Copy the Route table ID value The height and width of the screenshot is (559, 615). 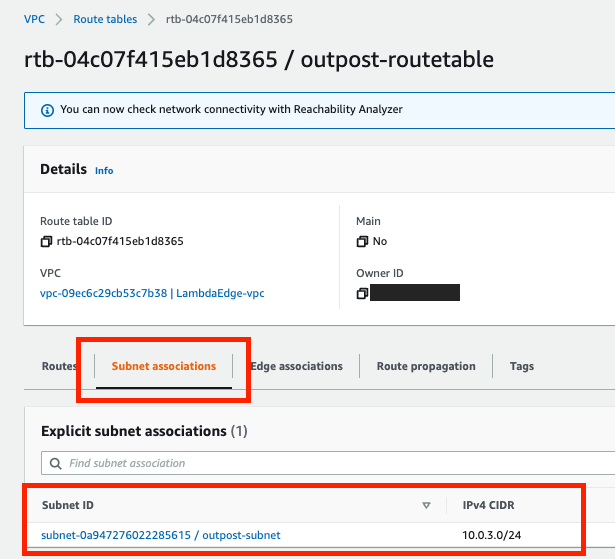pyautogui.click(x=46, y=241)
